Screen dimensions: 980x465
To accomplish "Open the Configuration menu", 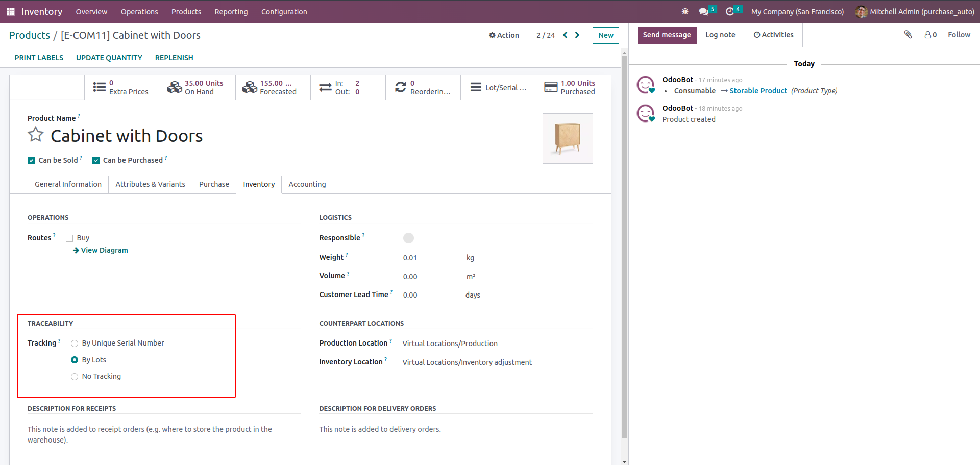I will tap(284, 11).
